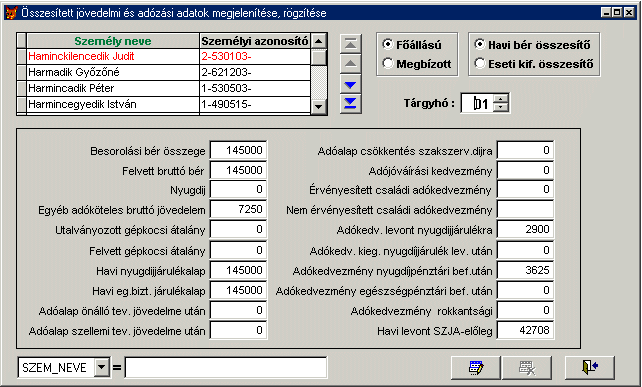
Task: Click identifier cell 2-621203-
Action: (255, 72)
